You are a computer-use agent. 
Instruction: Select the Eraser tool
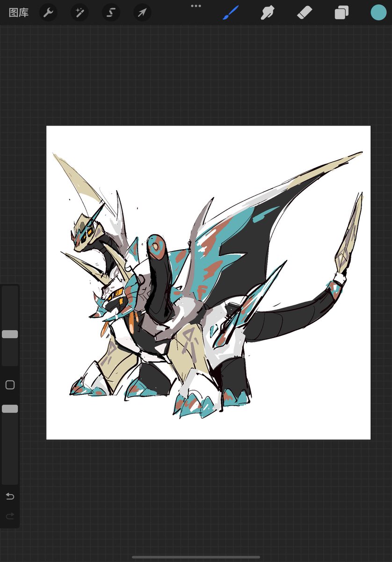(x=305, y=13)
